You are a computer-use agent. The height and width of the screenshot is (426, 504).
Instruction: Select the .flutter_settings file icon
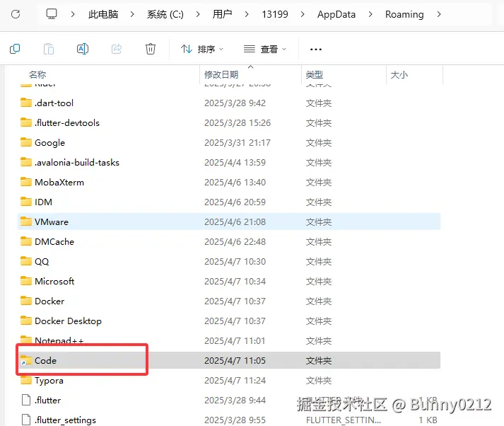coord(26,420)
